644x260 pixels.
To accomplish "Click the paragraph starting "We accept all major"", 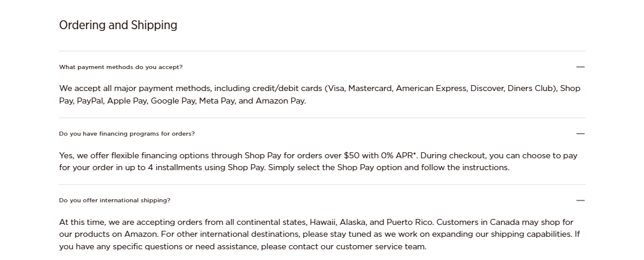I will coord(319,95).
